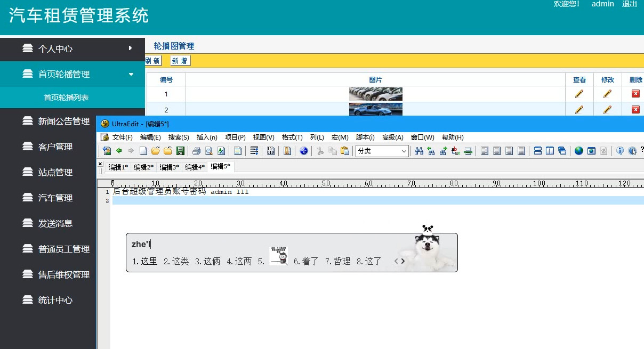Open the 搜索(S) menu
Viewport: 644px width, 349px height.
(x=179, y=137)
